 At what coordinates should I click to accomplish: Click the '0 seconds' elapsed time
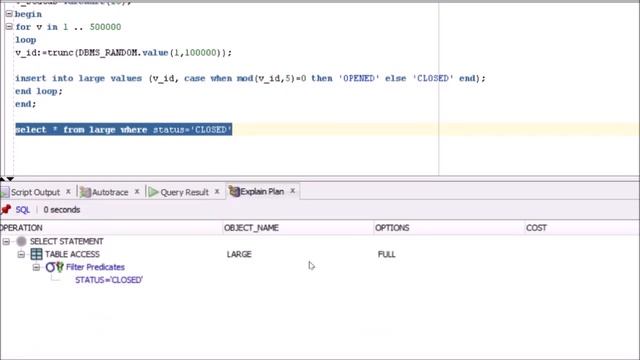[x=62, y=210]
